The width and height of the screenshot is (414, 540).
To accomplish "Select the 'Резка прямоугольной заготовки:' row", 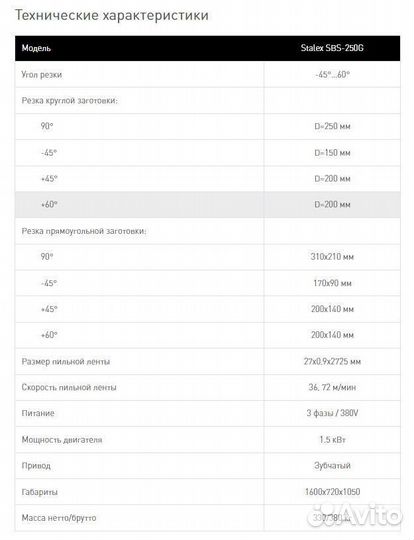I will click(207, 231).
